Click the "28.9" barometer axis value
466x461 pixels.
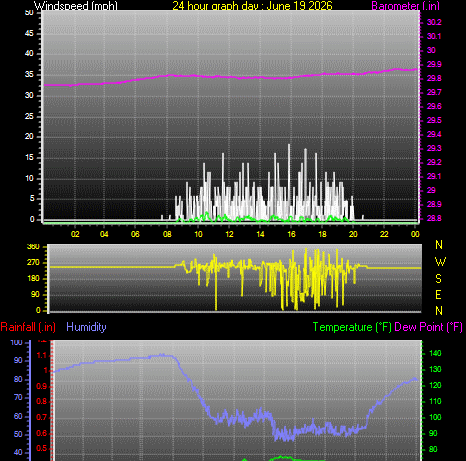434,204
